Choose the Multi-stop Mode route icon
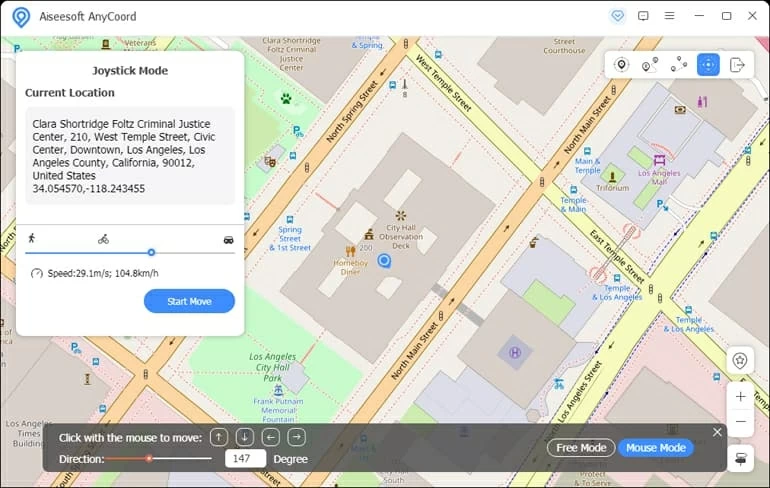Viewport: 770px width, 488px height. pyautogui.click(x=679, y=65)
